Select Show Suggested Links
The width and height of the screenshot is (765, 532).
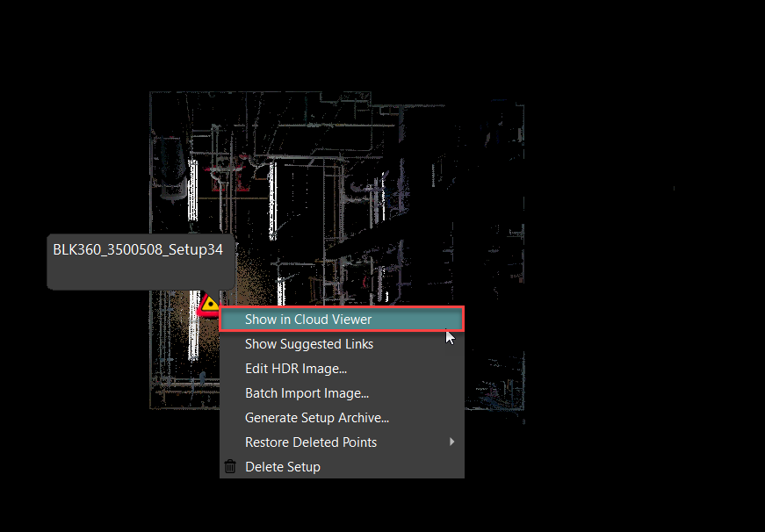click(x=342, y=344)
